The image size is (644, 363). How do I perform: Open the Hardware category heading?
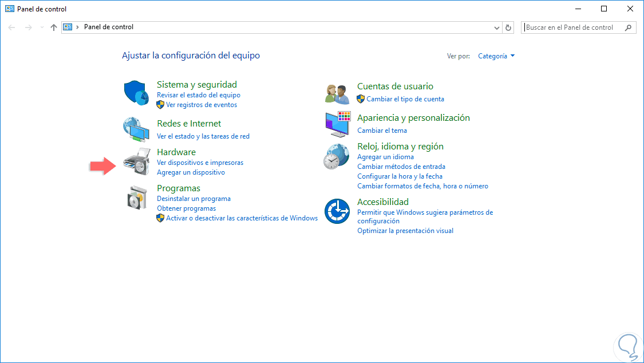pyautogui.click(x=176, y=152)
